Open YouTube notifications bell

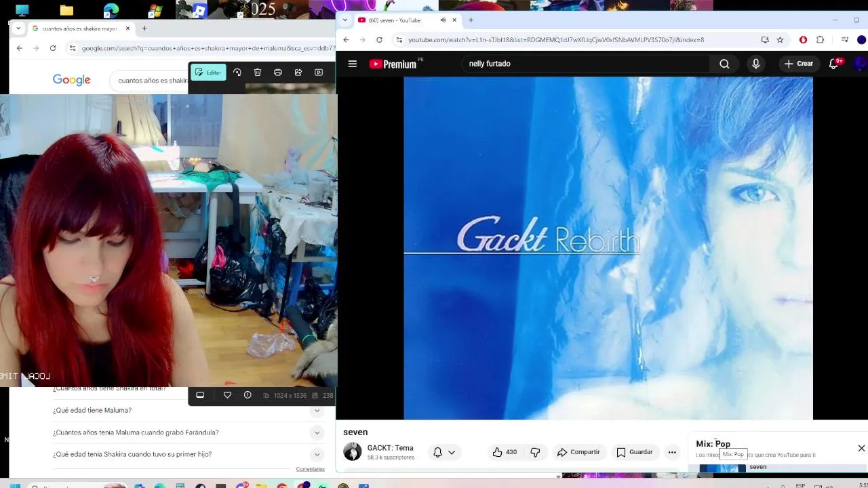click(x=835, y=64)
